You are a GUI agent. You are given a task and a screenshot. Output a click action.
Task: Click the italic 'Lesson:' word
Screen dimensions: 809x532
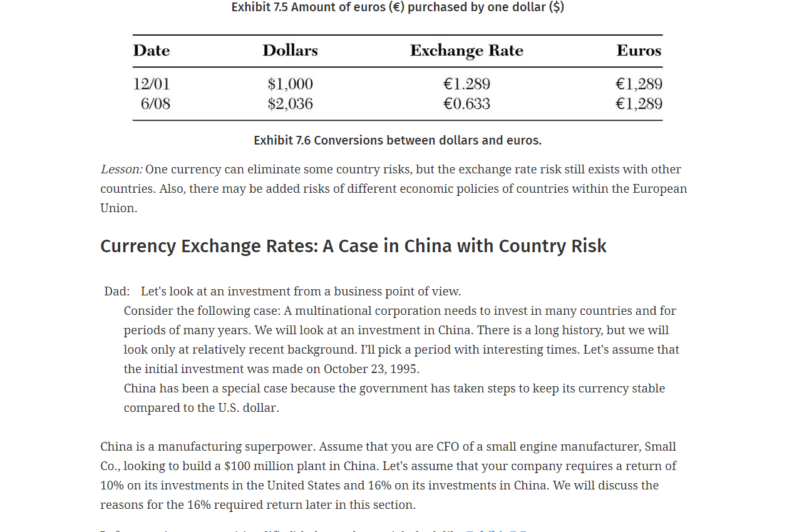click(121, 170)
